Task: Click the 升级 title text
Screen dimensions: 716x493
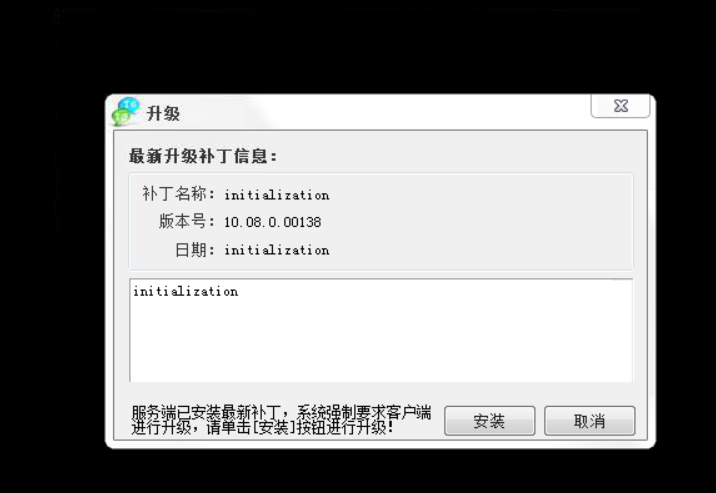Action: [163, 113]
